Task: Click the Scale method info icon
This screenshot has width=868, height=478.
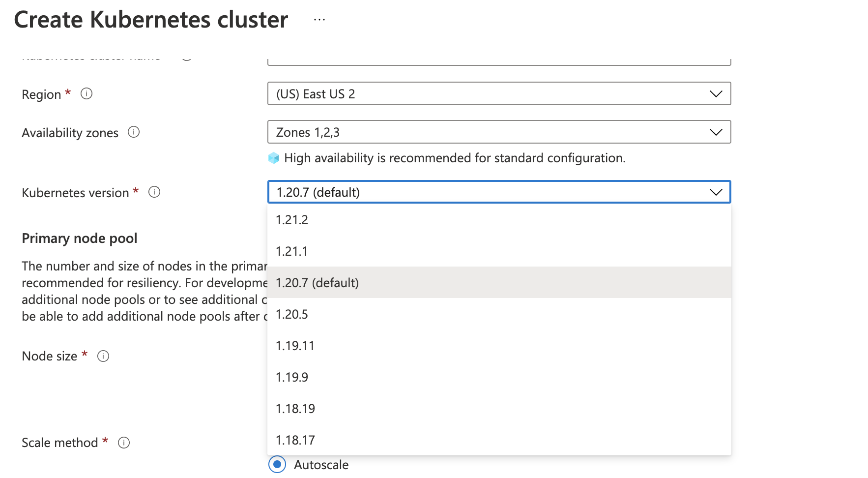Action: pos(124,443)
